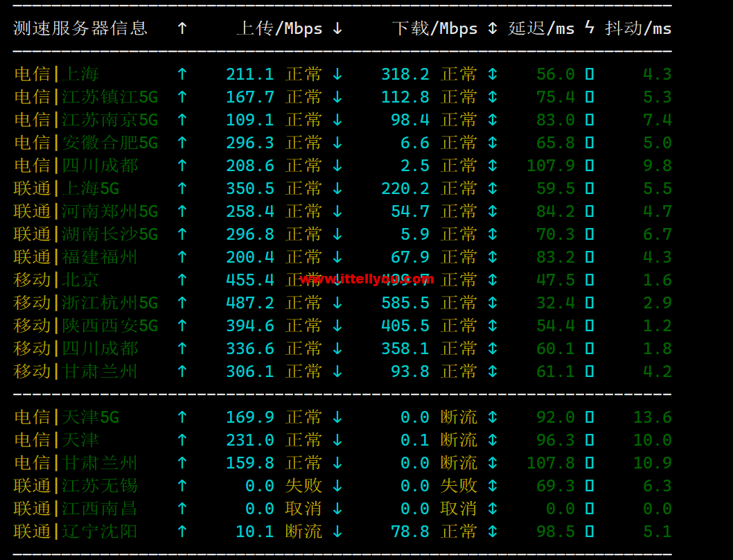Click the 取消 upload status for 江西南昌

click(x=303, y=509)
